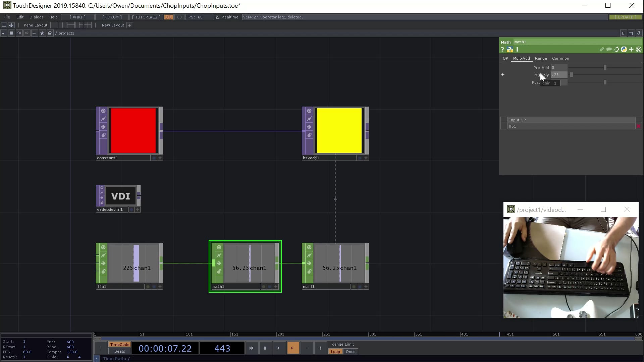Open the Dialogs menu

(x=36, y=17)
